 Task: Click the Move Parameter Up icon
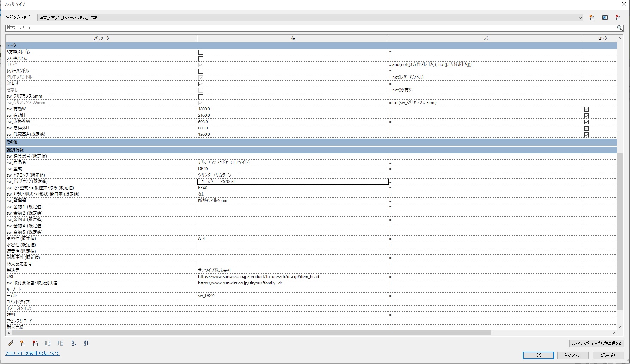click(48, 343)
